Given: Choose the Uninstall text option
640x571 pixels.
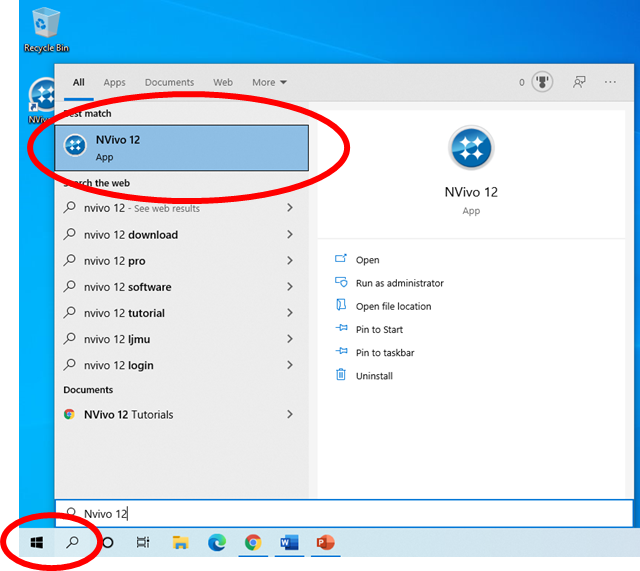Looking at the screenshot, I should click(374, 376).
